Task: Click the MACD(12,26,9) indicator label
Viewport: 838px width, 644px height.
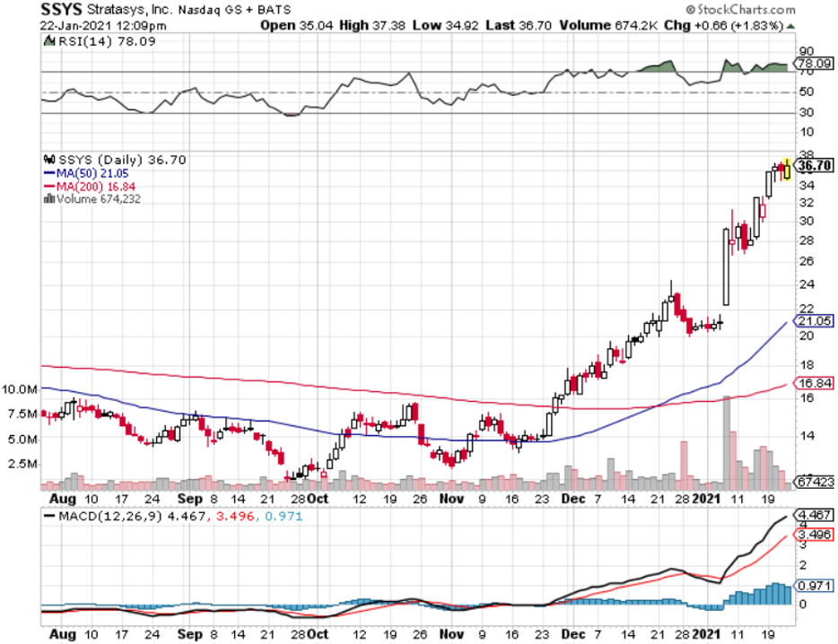Action: (110, 517)
